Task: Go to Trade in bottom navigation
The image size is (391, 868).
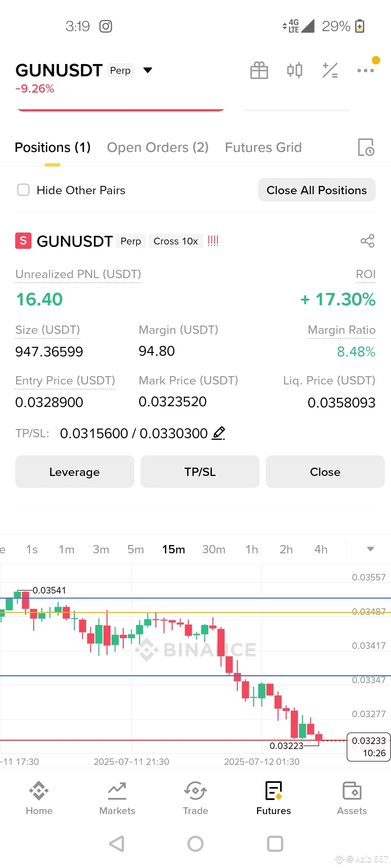Action: pos(195,799)
